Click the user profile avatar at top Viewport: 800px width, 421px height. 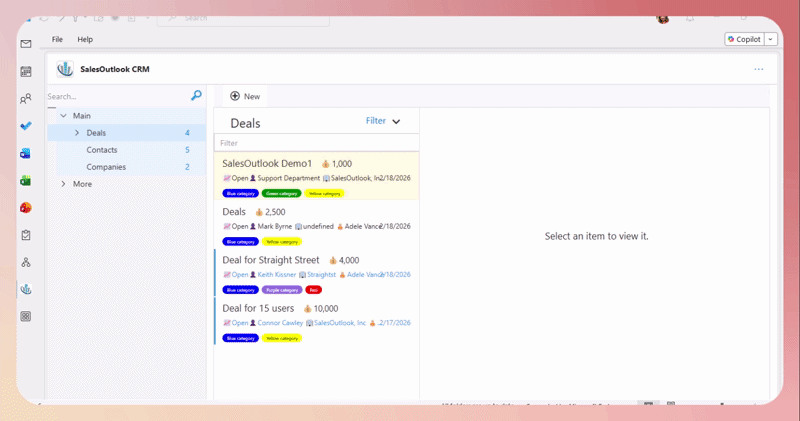[x=663, y=19]
